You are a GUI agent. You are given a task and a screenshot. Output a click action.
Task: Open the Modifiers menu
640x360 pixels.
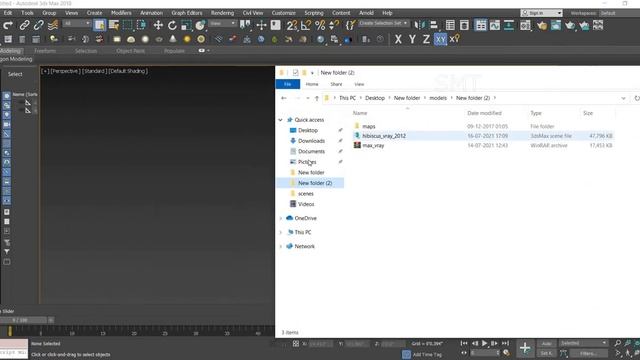click(121, 13)
